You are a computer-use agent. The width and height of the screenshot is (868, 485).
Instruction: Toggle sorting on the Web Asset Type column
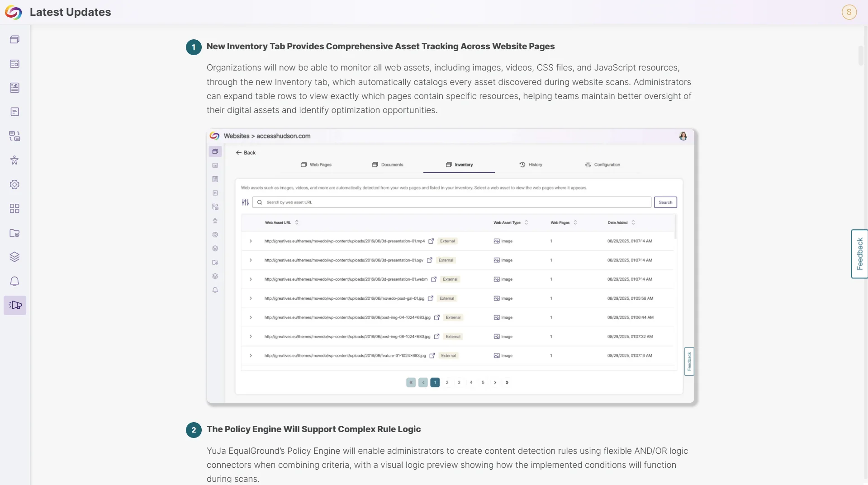click(x=526, y=222)
